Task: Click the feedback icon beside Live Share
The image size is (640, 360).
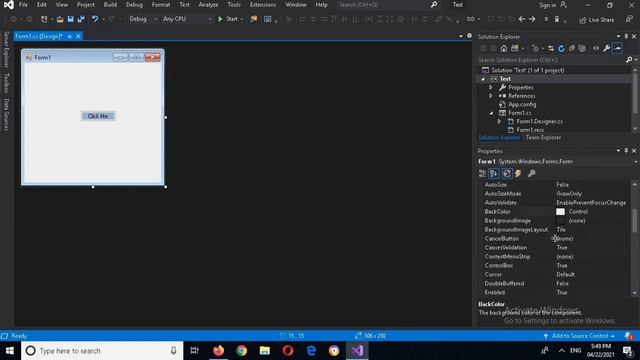Action: point(629,19)
